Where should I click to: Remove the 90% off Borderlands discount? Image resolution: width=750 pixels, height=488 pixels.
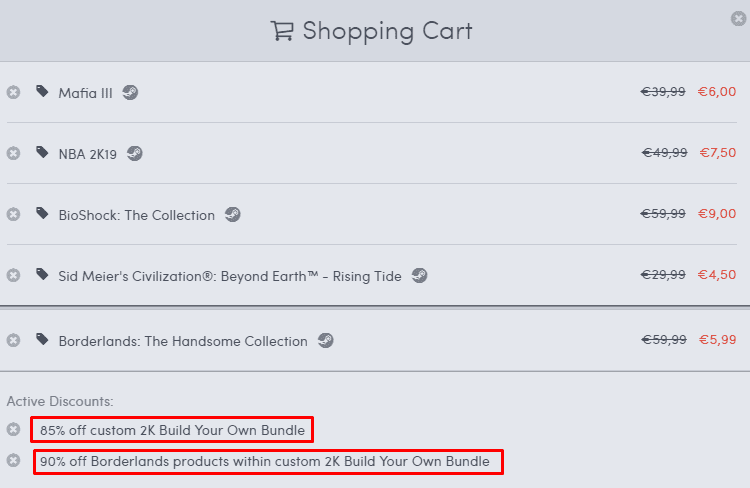pyautogui.click(x=13, y=461)
